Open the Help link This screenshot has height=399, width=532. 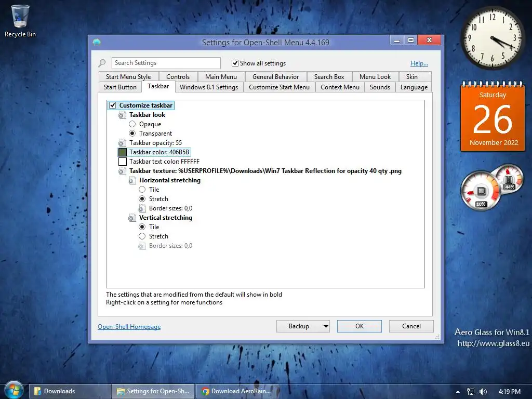pos(419,63)
